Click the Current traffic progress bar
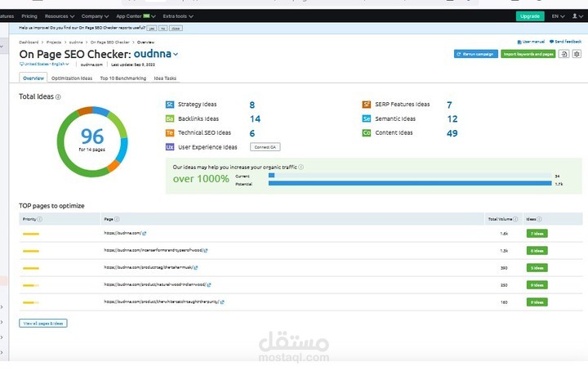Screen dimensions: 588x371 click(410, 176)
